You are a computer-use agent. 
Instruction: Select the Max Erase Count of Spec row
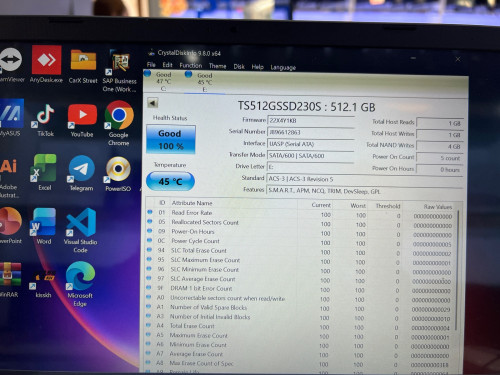pyautogui.click(x=298, y=364)
